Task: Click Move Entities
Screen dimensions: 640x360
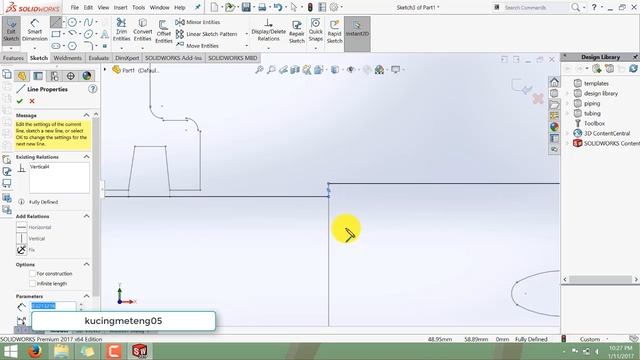Action: [198, 46]
